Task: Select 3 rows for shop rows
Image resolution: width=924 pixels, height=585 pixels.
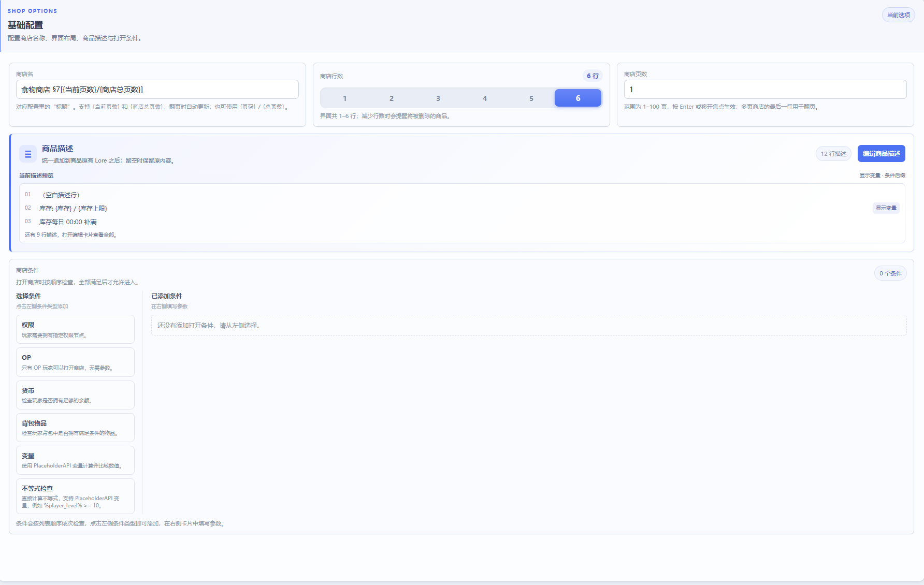Action: click(x=438, y=98)
